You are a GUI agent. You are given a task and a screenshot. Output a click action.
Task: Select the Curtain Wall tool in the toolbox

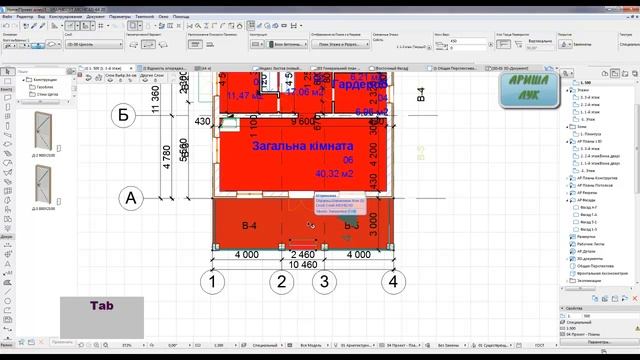[7, 191]
